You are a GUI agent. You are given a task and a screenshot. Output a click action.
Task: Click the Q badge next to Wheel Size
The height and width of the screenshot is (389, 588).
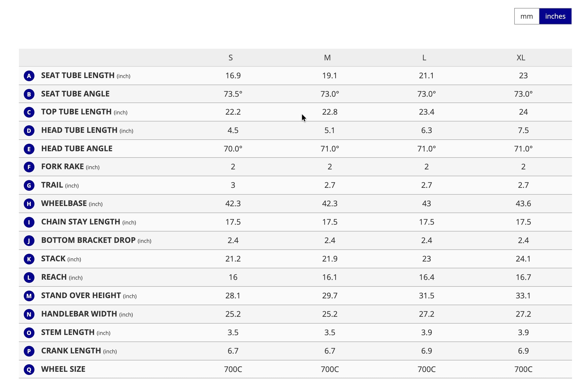point(29,369)
